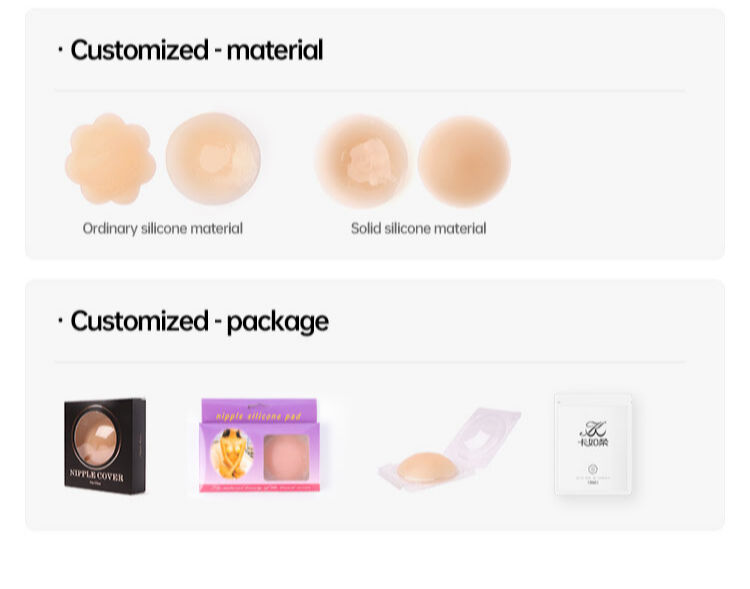Click the pink pad in purple box window
This screenshot has height=589, width=750.
tap(288, 453)
